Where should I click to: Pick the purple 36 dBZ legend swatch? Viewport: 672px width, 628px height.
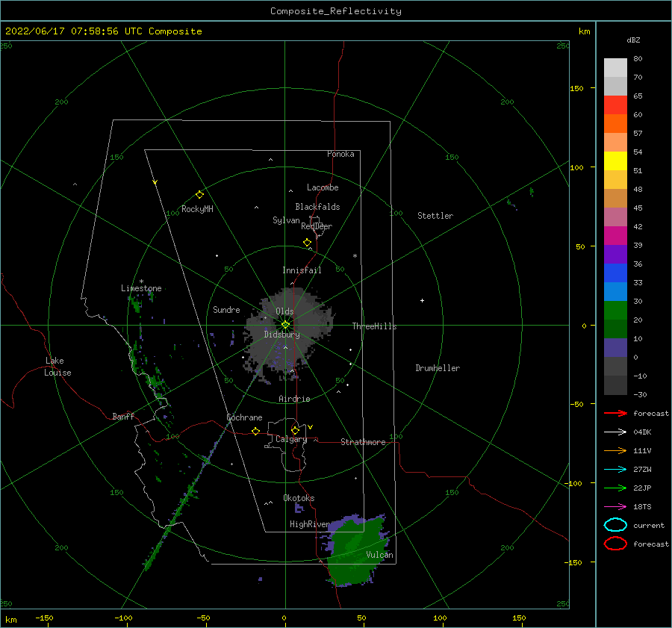pos(615,255)
